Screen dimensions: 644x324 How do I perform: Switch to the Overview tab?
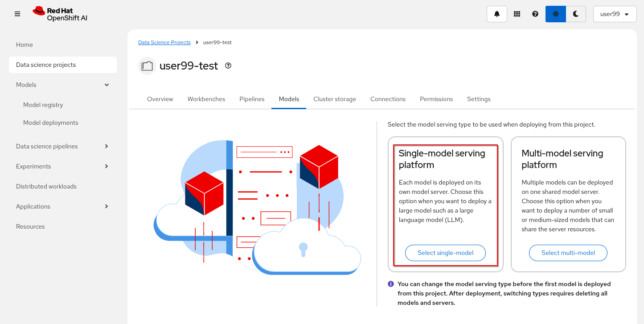160,99
